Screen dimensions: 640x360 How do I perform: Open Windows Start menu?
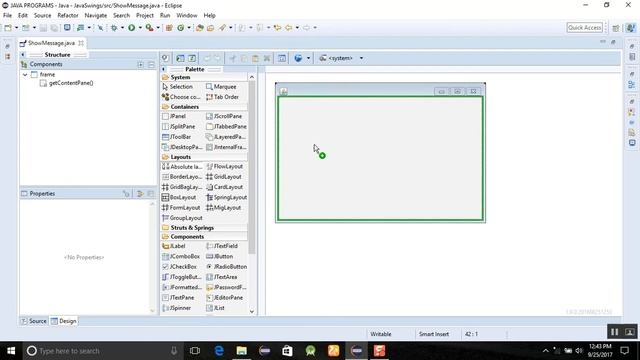point(11,351)
